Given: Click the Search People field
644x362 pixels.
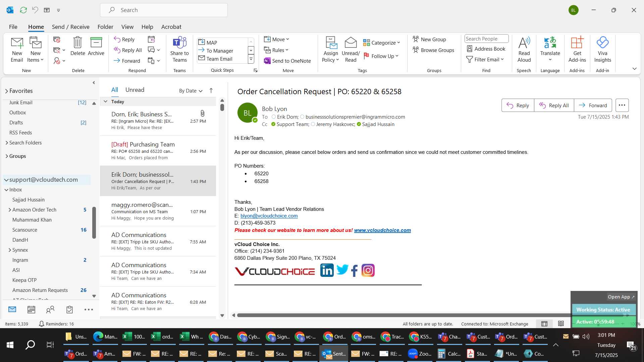Looking at the screenshot, I should pyautogui.click(x=486, y=39).
